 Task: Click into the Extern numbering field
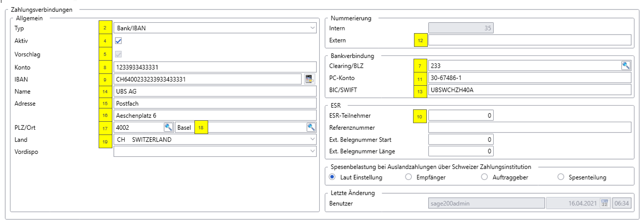(530, 40)
